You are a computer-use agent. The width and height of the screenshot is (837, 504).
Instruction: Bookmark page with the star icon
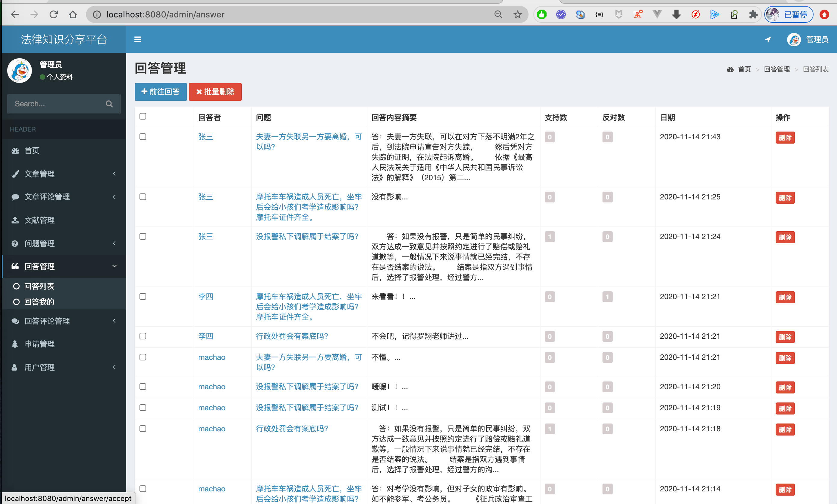coord(517,15)
